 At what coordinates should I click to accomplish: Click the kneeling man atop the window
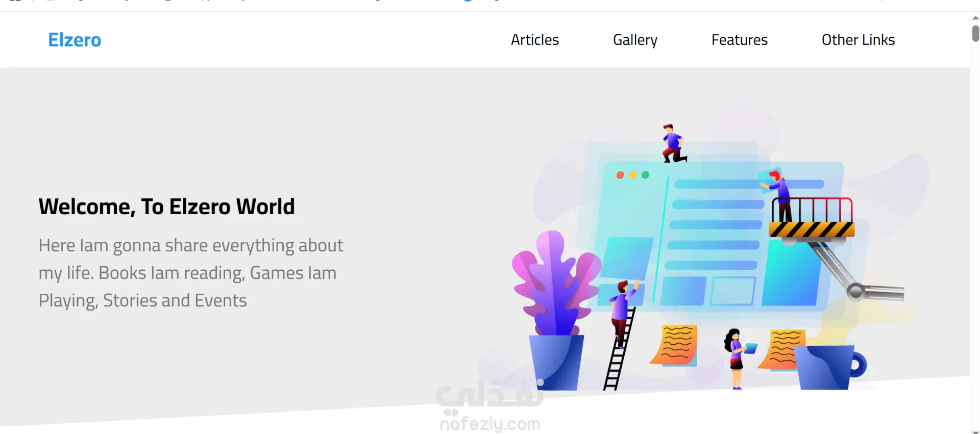674,143
